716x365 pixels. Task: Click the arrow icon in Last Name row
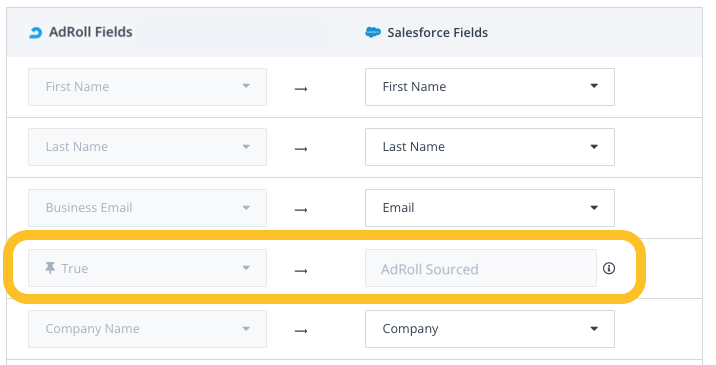point(301,149)
